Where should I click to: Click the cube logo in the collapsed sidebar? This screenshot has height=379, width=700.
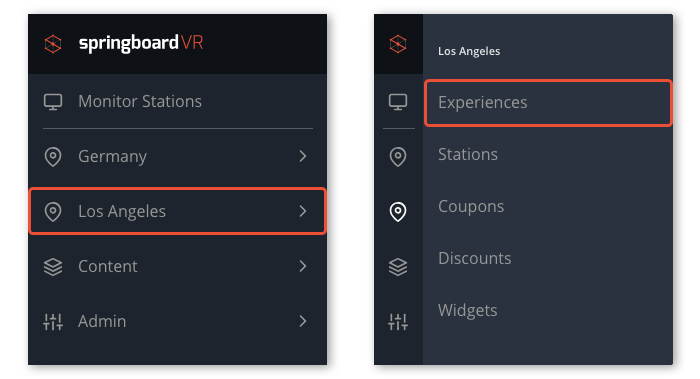click(398, 44)
